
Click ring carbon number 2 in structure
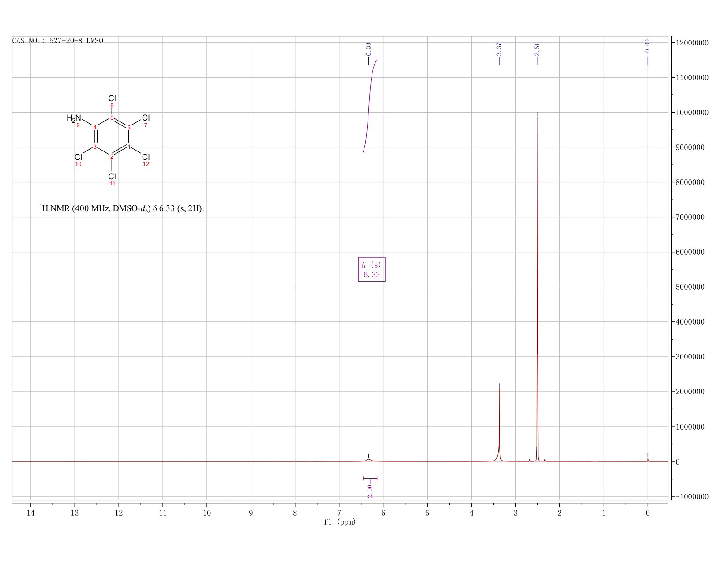[x=112, y=157]
